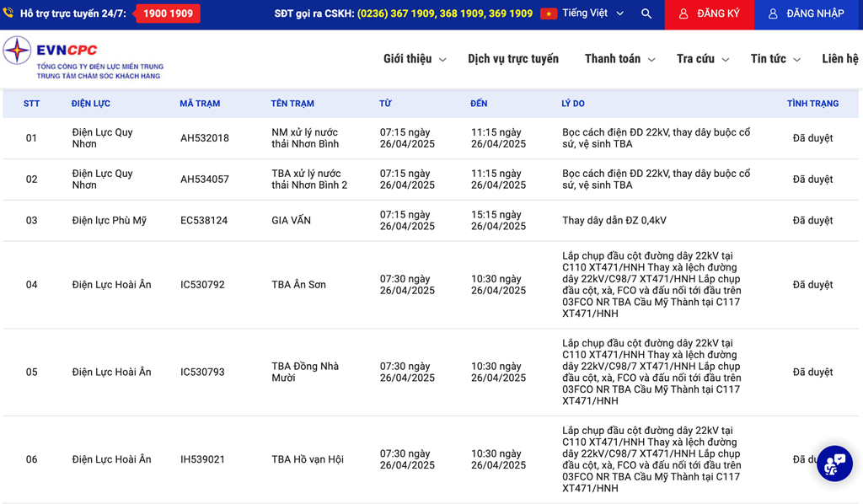The image size is (863, 504).
Task: Click the STT column header
Action: [x=31, y=104]
